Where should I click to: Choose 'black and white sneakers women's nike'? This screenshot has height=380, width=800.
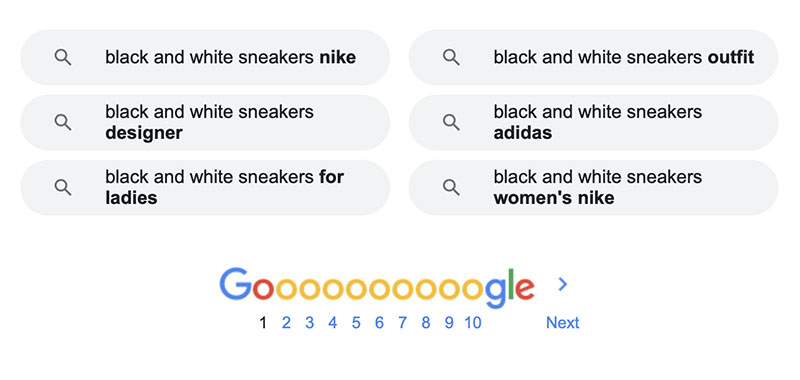pos(593,187)
